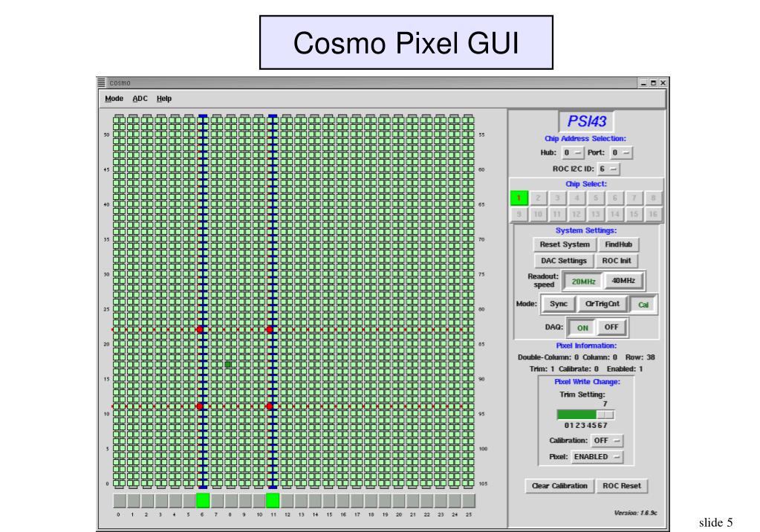
Task: Open the Hub address dropdown
Action: (x=573, y=153)
